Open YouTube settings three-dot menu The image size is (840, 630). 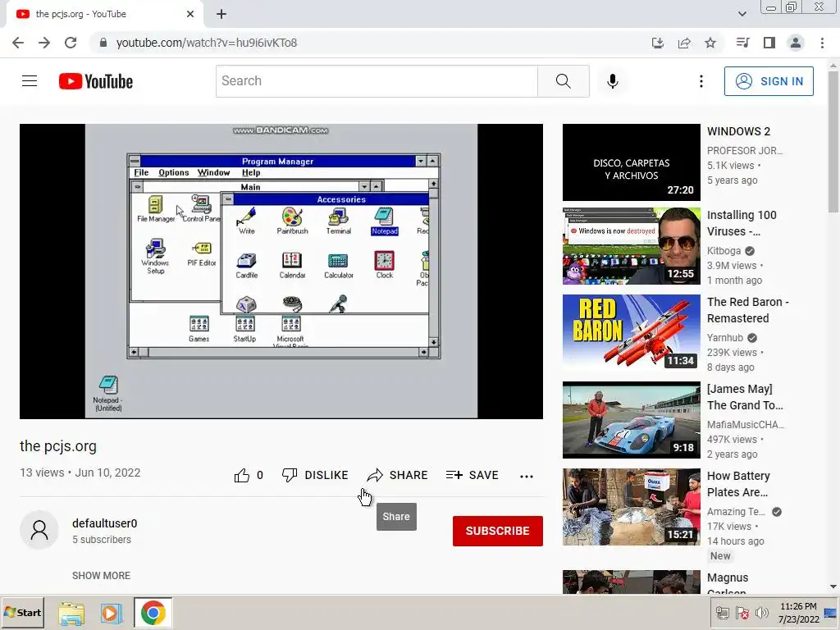point(701,81)
